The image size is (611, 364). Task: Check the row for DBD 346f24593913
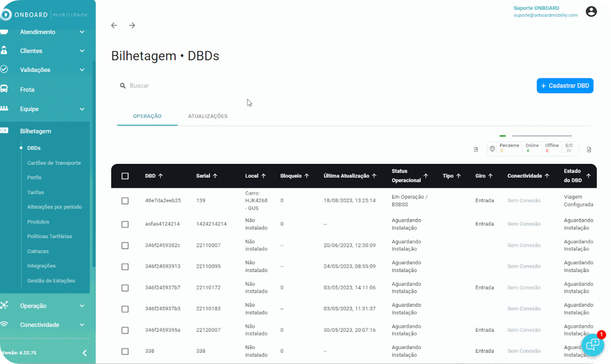(125, 267)
